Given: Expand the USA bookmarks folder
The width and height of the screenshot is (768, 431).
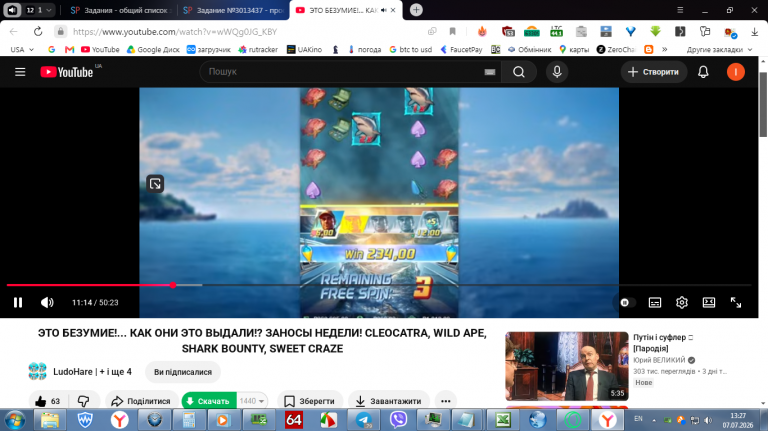Looking at the screenshot, I should click(x=22, y=49).
